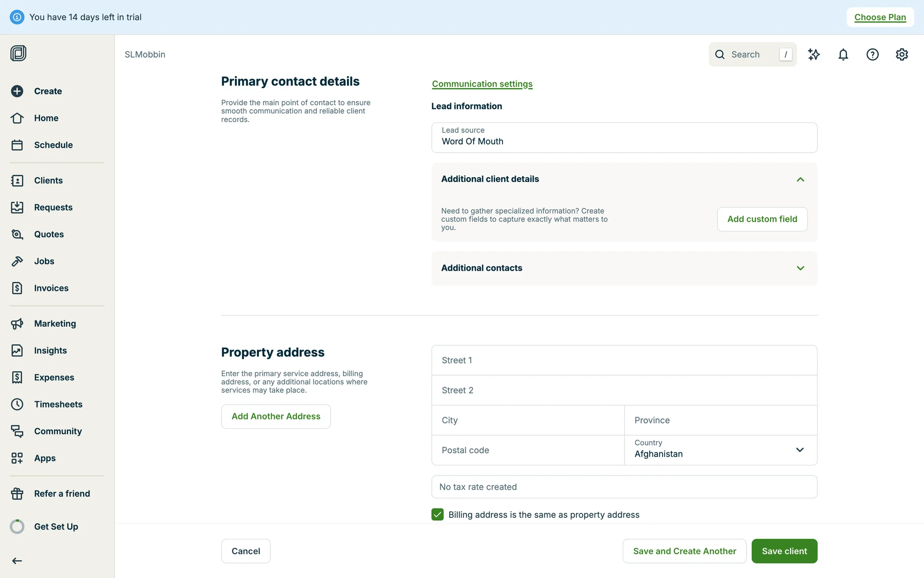This screenshot has width=924, height=578.
Task: Expand the Additional contacts section
Action: coord(800,268)
